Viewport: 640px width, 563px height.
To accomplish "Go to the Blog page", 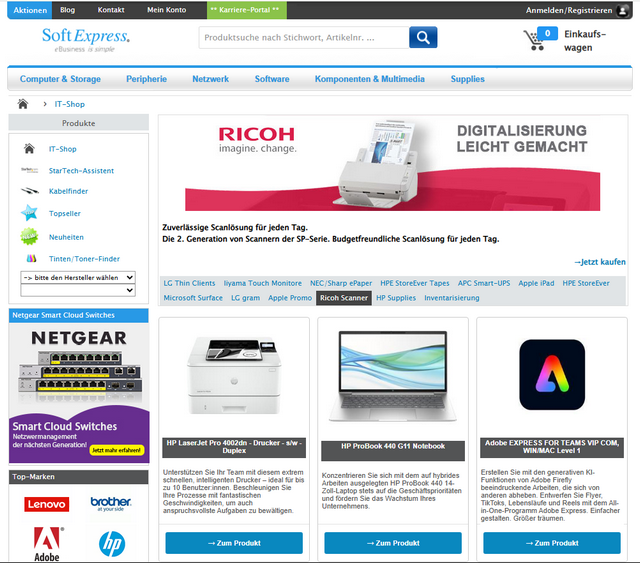I will [67, 10].
